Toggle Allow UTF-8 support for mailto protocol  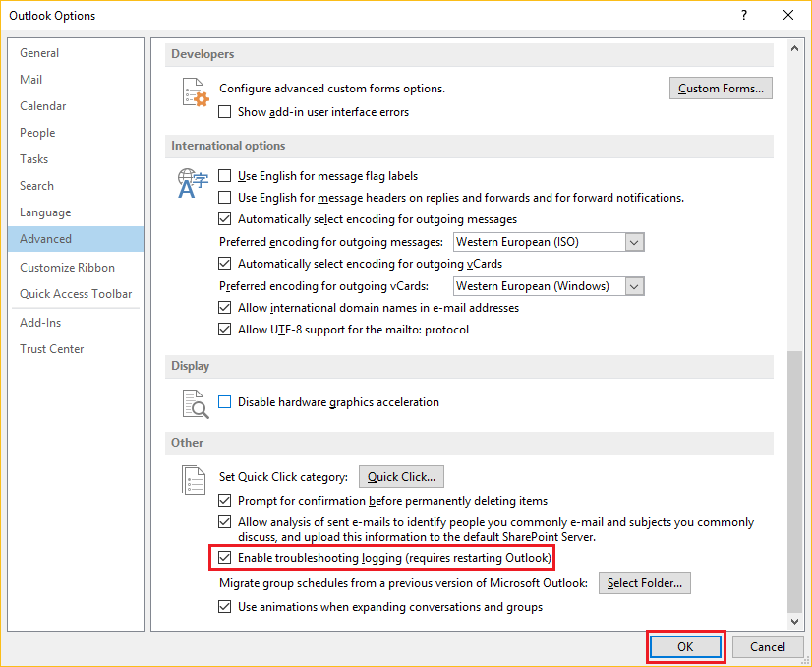click(224, 330)
